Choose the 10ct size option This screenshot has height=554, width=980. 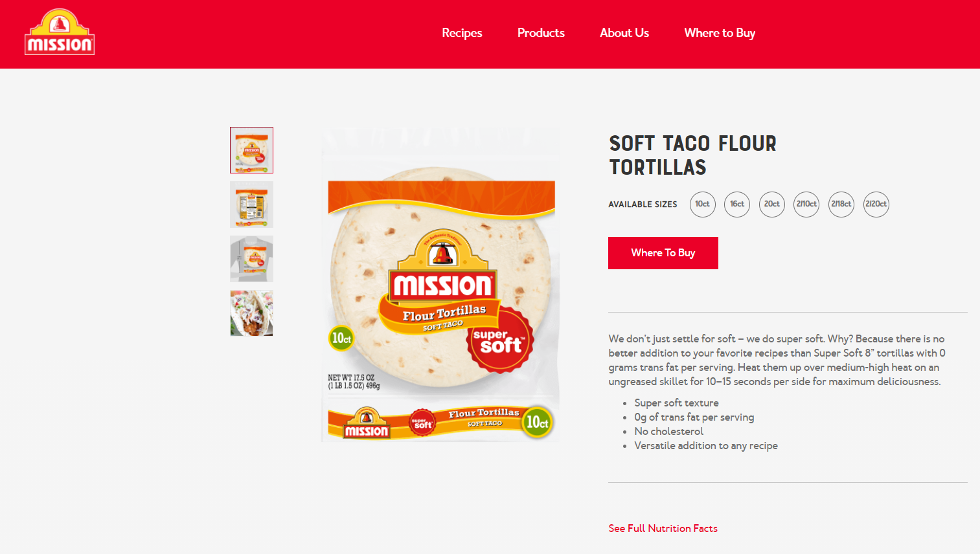(x=703, y=205)
